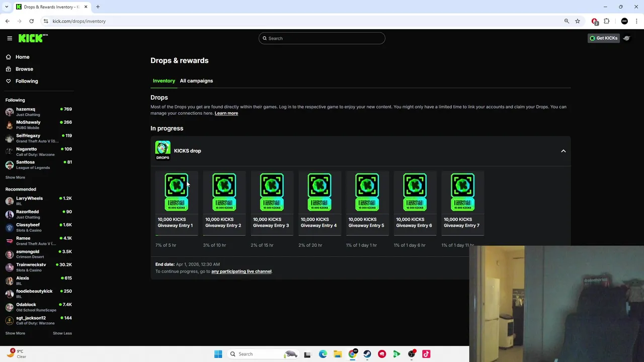Open MoShawaly channel in Following
This screenshot has height=362, width=644.
[x=38, y=125]
